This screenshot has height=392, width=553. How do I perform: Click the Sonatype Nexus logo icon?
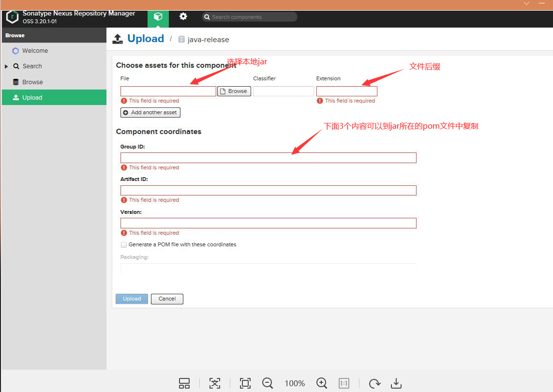click(12, 17)
